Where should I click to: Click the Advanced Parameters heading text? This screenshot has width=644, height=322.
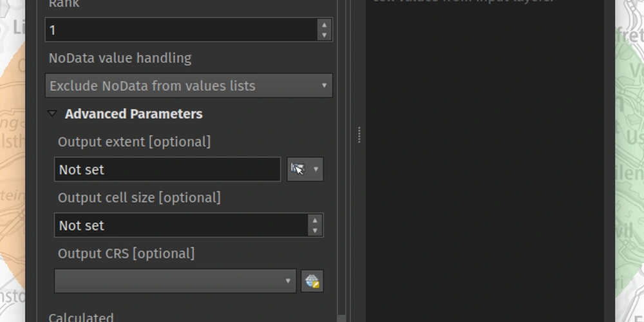(133, 114)
